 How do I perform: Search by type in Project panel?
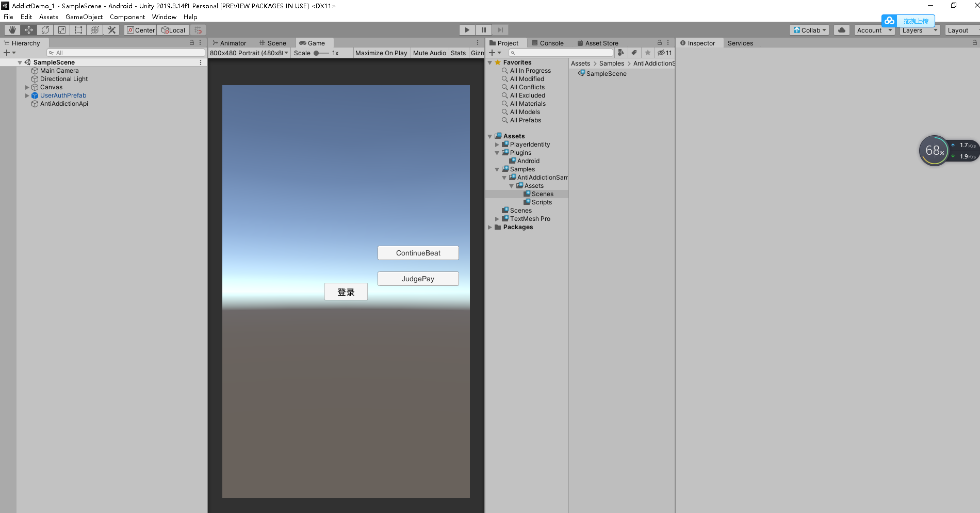coord(621,53)
